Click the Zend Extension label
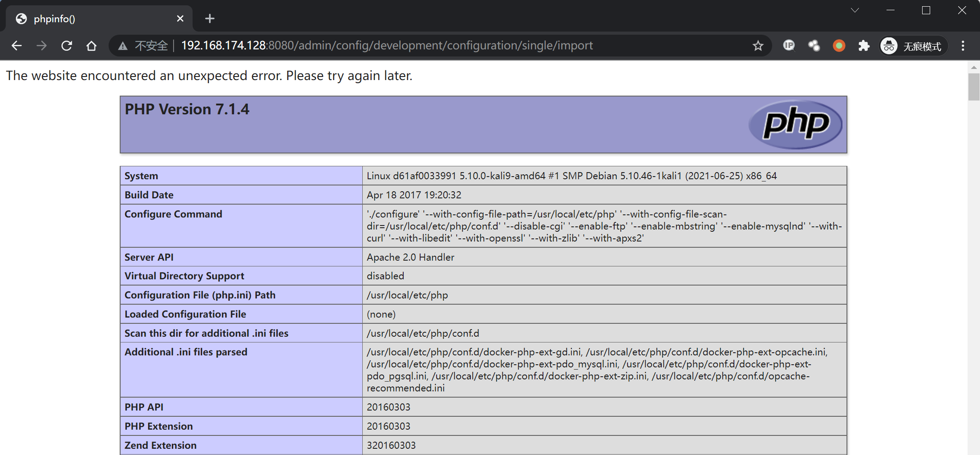Viewport: 980px width, 455px height. point(160,445)
